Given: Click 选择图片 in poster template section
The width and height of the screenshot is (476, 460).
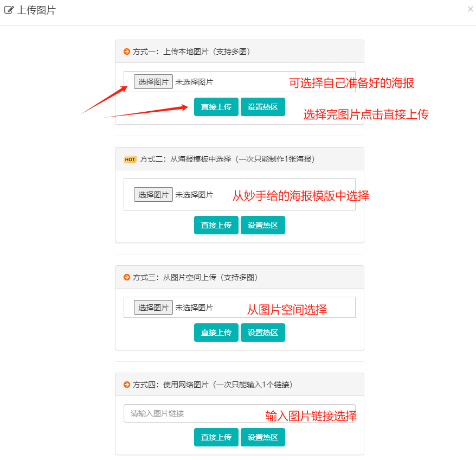Looking at the screenshot, I should pyautogui.click(x=153, y=195).
